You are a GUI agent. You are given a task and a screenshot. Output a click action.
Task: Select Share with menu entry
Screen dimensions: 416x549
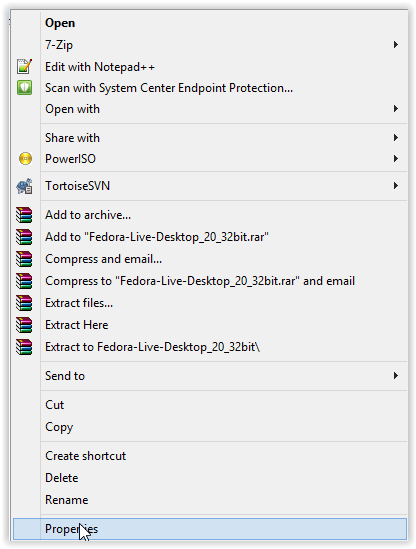pos(210,138)
